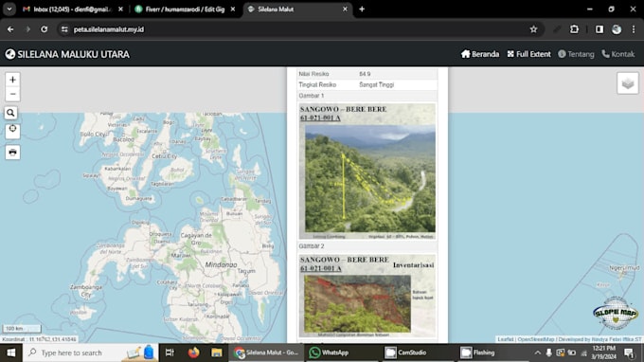Open the map search tool

coord(11,113)
